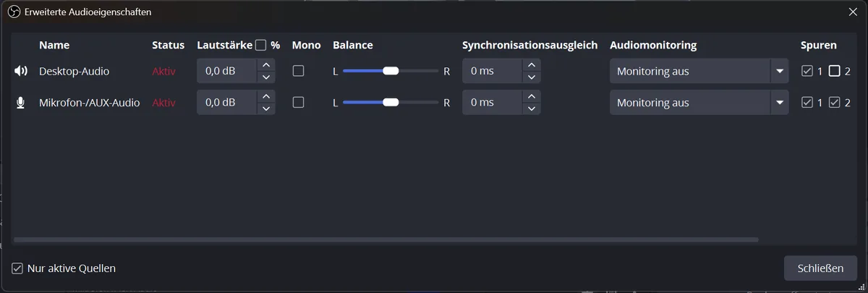Viewport: 868px width, 293px height.
Task: Decrease Desktop-Audio volume with down arrow
Action: click(x=266, y=77)
